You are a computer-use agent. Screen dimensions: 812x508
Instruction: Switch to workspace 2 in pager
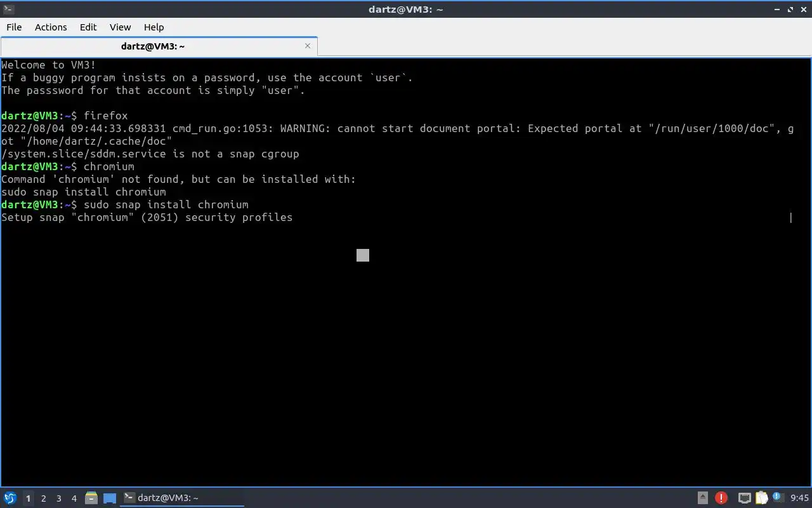point(43,498)
